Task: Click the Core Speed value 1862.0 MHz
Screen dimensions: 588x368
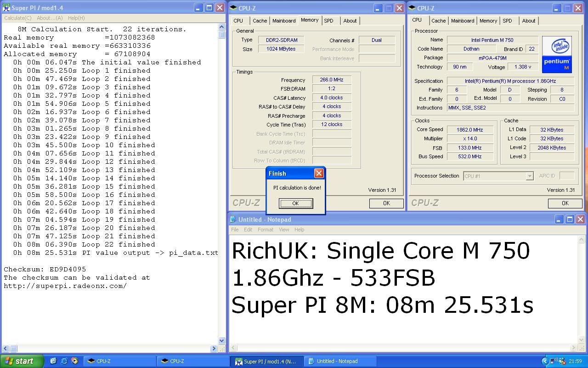Action: (469, 130)
